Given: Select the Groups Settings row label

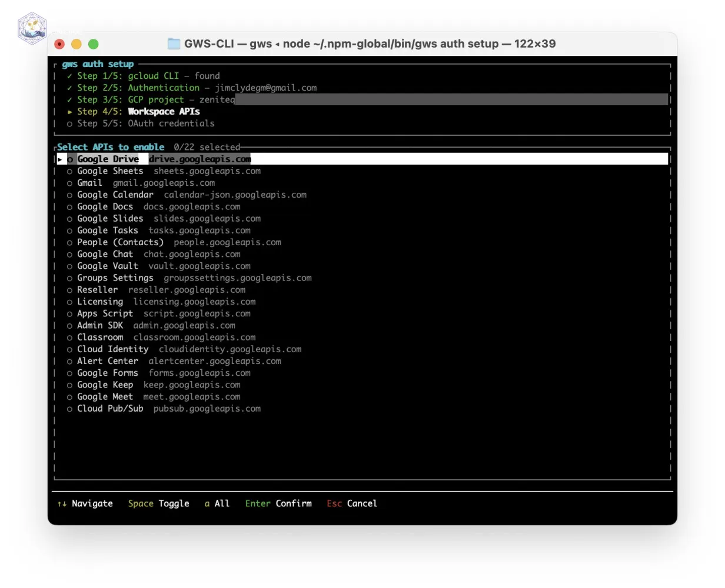Looking at the screenshot, I should tap(115, 278).
